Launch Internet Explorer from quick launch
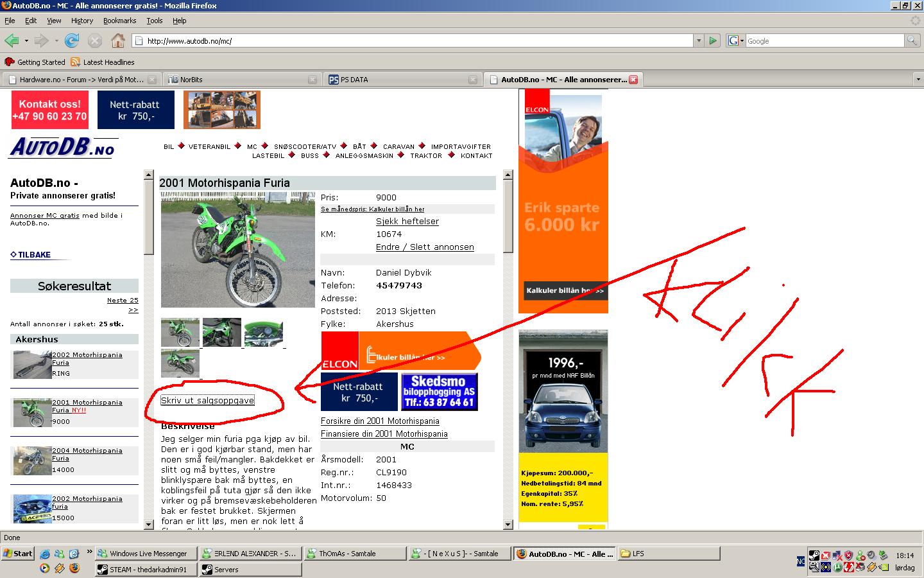The height and width of the screenshot is (578, 924). tap(44, 554)
